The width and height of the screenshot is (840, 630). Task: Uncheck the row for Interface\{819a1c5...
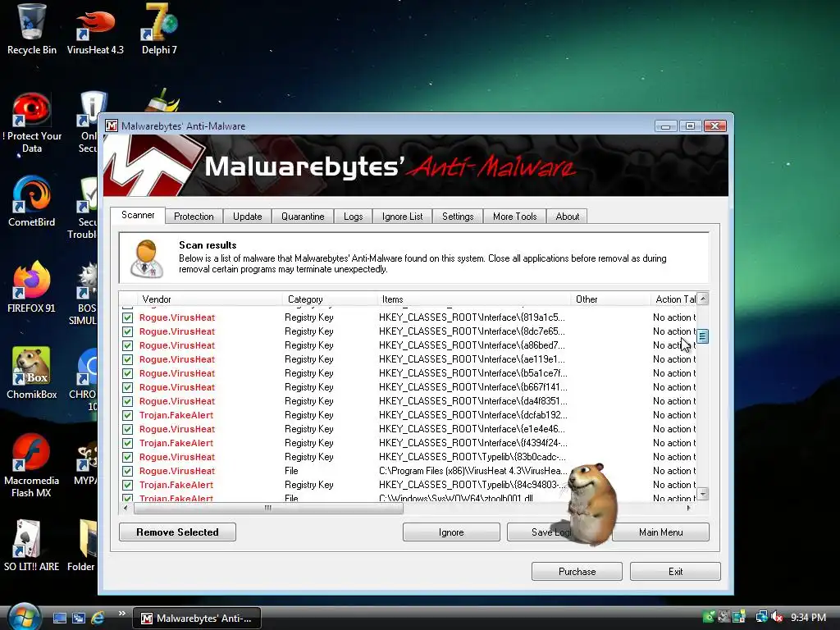click(x=127, y=317)
